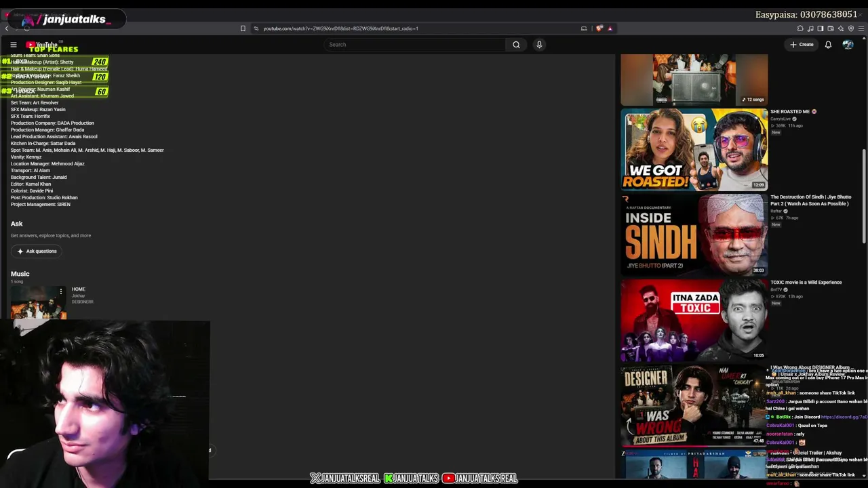Screen dimensions: 868x488
Task: Click TOXIC movie is a Wild Experience title
Action: [806, 283]
